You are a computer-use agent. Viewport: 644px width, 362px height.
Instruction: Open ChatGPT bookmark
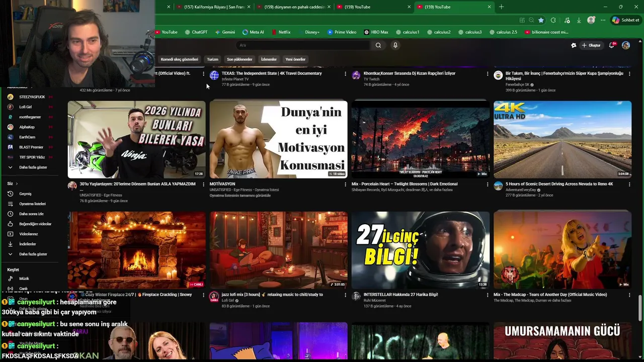[x=196, y=32]
